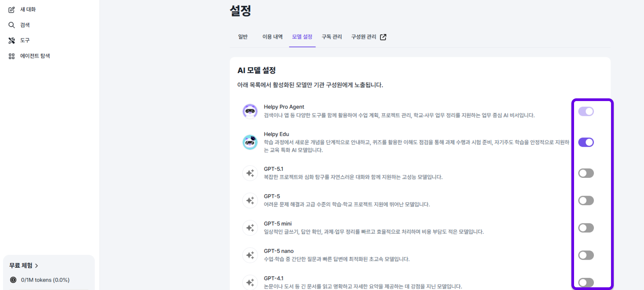The image size is (644, 290).
Task: Turn on the GPT-5 mini toggle
Action: (x=586, y=228)
